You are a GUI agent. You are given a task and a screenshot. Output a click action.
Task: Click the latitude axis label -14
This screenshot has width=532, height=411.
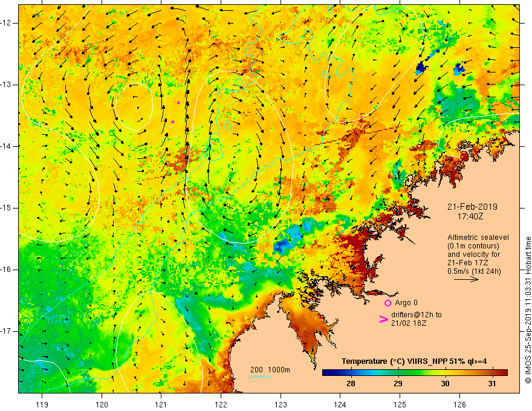pyautogui.click(x=6, y=146)
